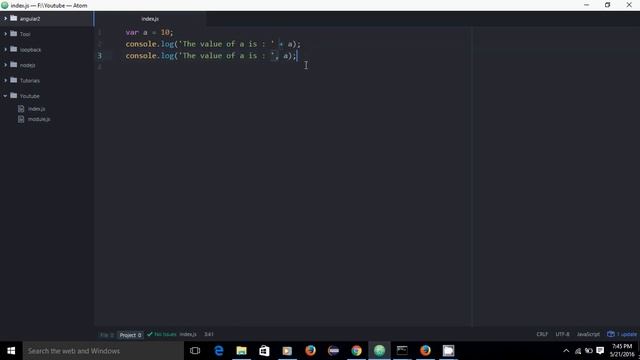Click the Tutorials folder icon
Viewport: 640px width, 360px height.
coord(14,80)
